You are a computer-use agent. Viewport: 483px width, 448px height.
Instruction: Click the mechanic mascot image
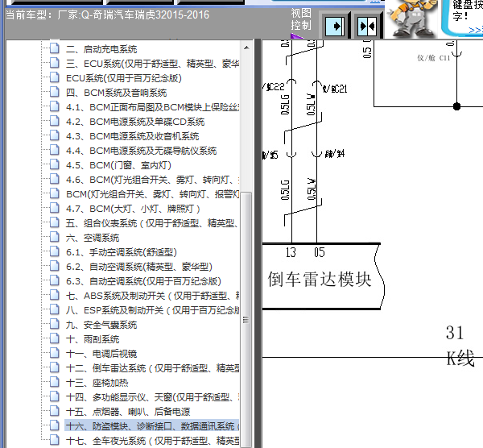[x=411, y=19]
